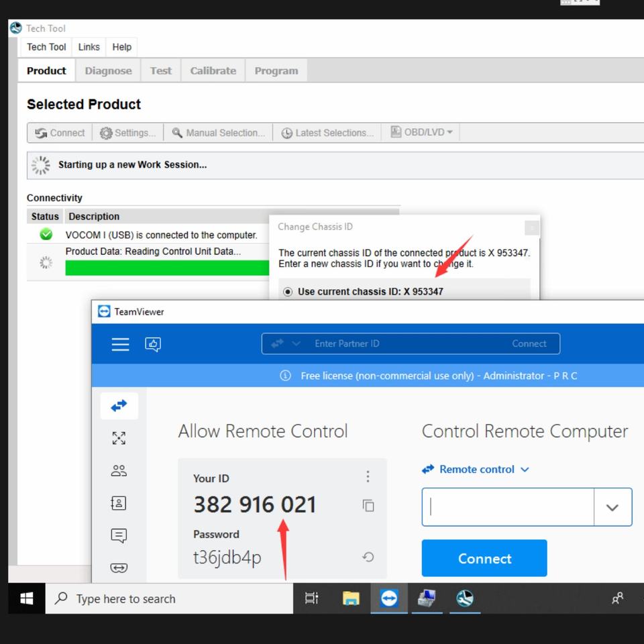Open the three-dot options beside Your ID
The image size is (644, 644).
368,476
